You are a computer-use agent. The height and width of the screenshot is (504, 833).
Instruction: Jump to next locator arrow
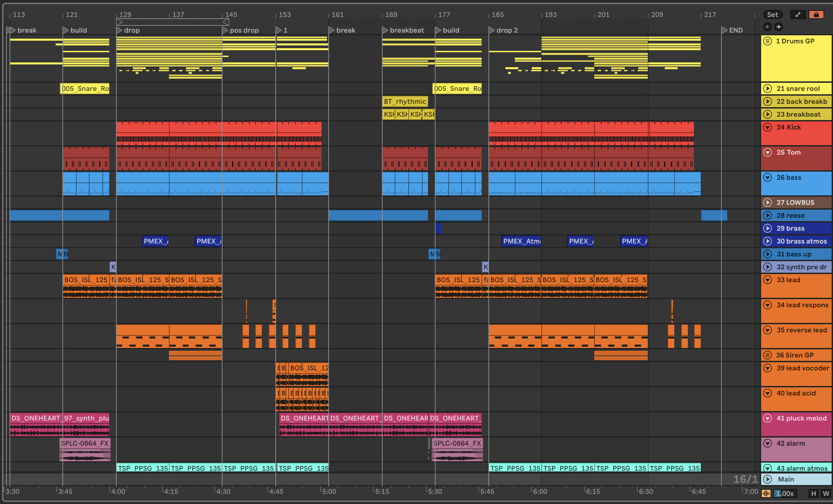click(778, 27)
